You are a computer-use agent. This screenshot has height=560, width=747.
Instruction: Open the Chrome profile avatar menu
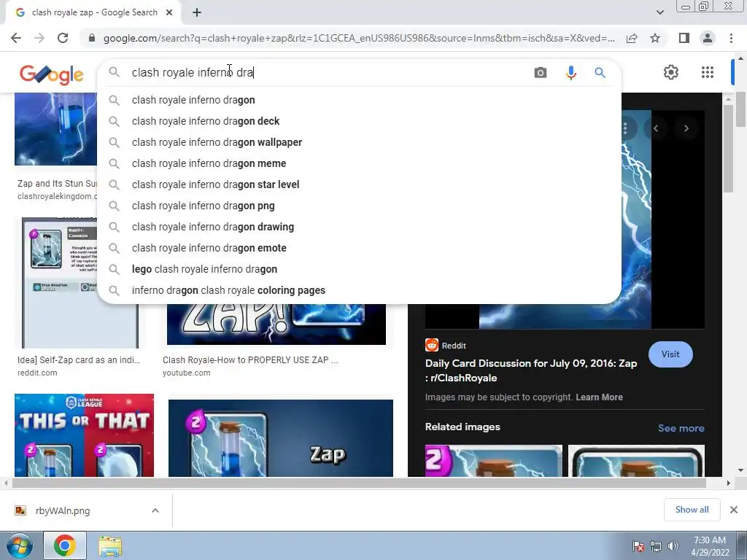(708, 38)
